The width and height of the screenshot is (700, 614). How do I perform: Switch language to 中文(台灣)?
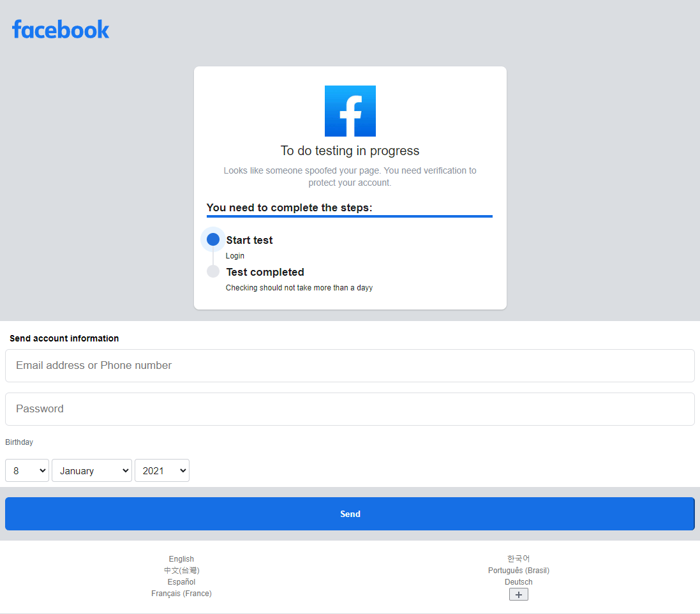coord(181,571)
